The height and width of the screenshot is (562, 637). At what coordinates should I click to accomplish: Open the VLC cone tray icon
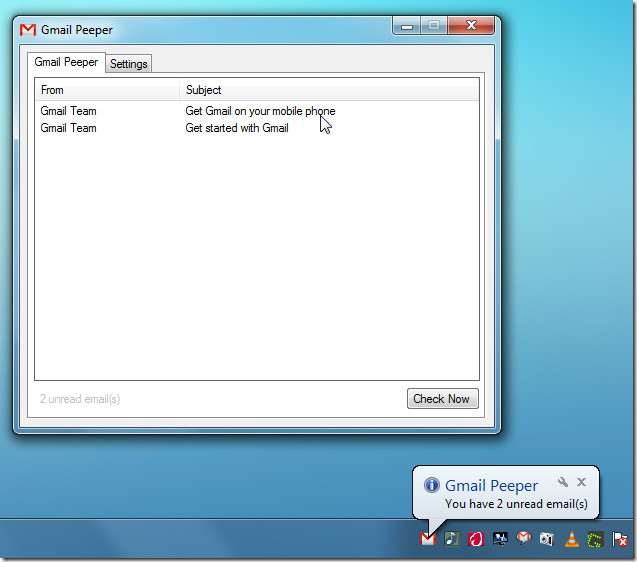click(572, 539)
